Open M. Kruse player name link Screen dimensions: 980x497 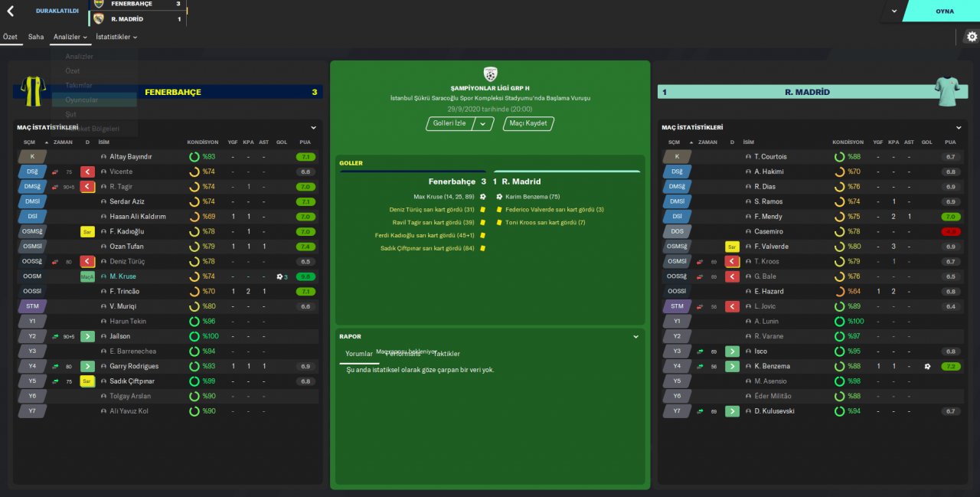click(122, 276)
